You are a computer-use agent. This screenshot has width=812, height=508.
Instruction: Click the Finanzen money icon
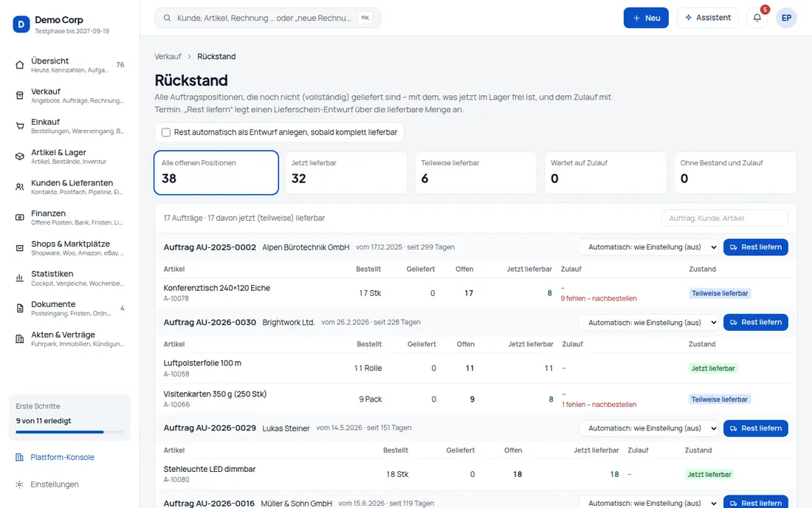[20, 218]
